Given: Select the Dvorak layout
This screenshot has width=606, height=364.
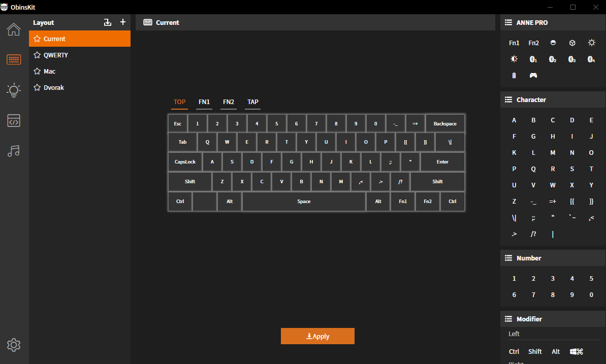Looking at the screenshot, I should [x=80, y=87].
